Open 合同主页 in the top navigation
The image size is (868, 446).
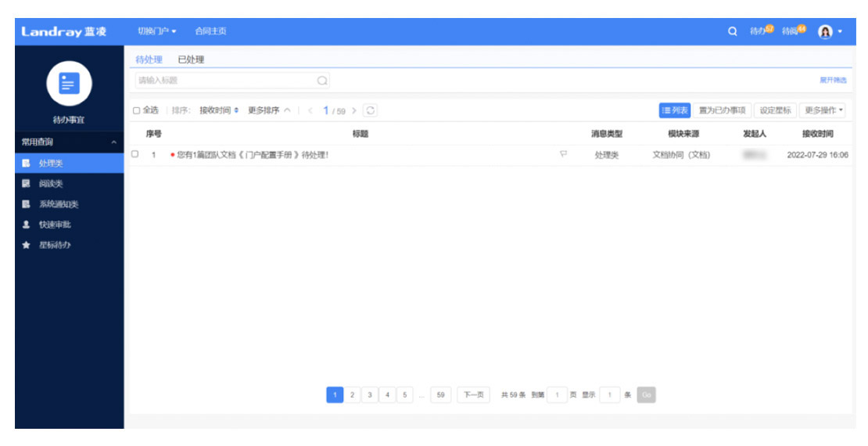pos(210,31)
